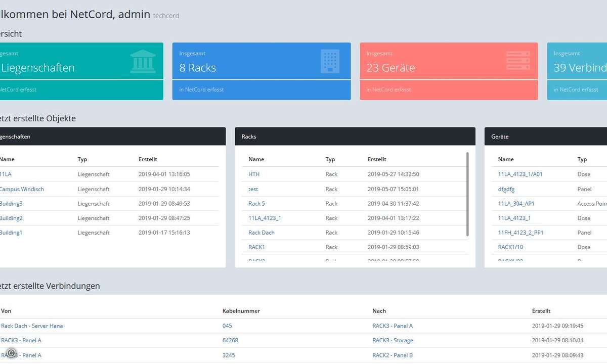Click the server icon on 23 Geräte card
Screen dimensions: 607x364
[x=518, y=60]
